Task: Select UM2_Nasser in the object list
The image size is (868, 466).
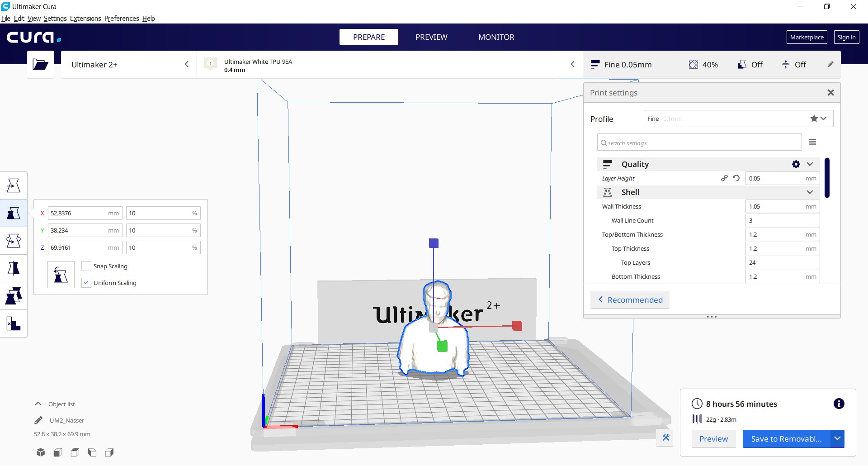Action: click(67, 420)
